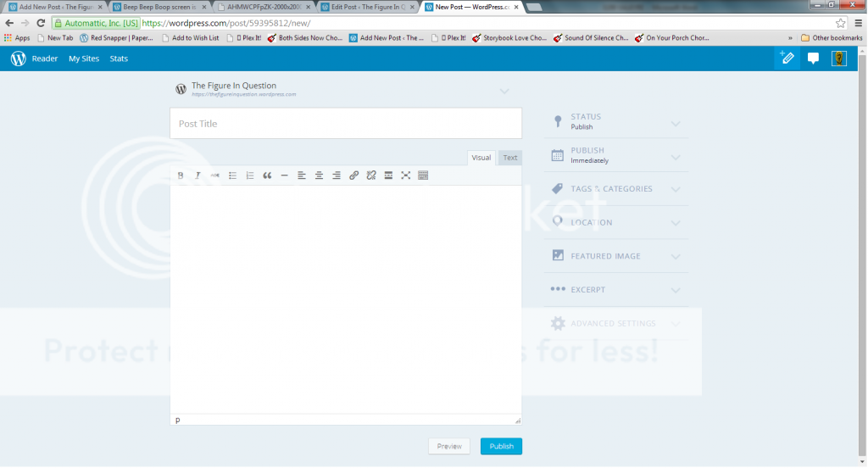
Task: Toggle strikethrough formatting in the editor toolbar
Action: click(x=214, y=175)
